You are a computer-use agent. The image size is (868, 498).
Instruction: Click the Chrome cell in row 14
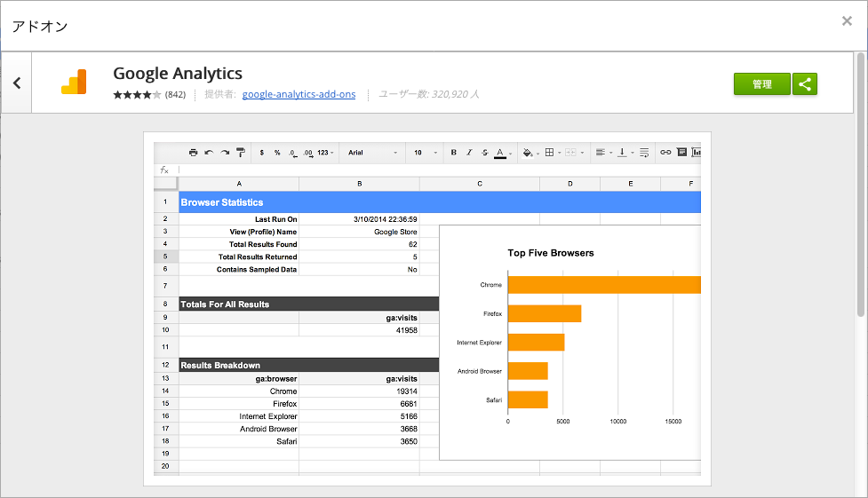239,391
